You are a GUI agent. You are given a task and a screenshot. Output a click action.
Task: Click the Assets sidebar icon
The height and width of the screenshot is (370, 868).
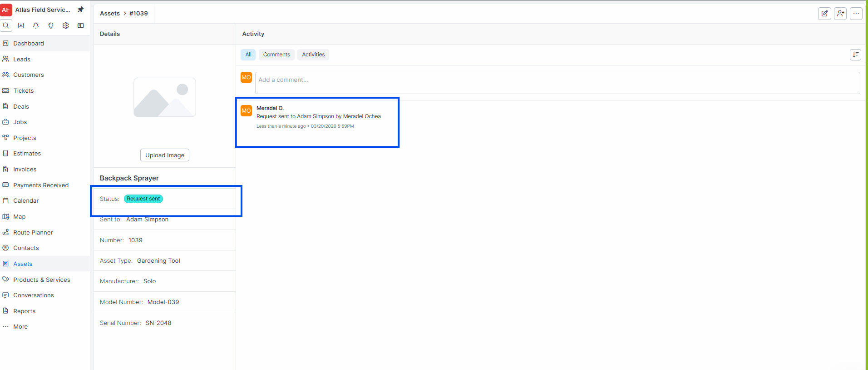[5, 264]
